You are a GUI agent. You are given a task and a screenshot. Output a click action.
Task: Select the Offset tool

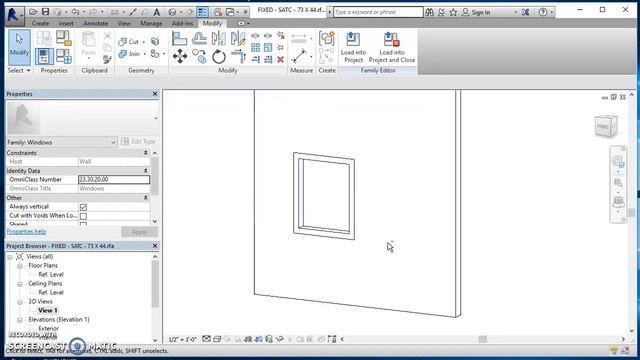click(199, 39)
